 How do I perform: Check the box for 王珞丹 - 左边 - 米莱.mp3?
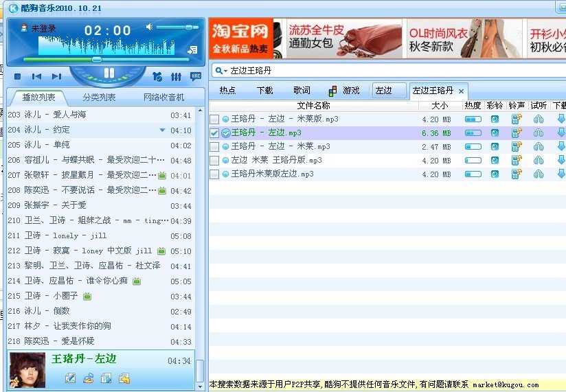214,147
